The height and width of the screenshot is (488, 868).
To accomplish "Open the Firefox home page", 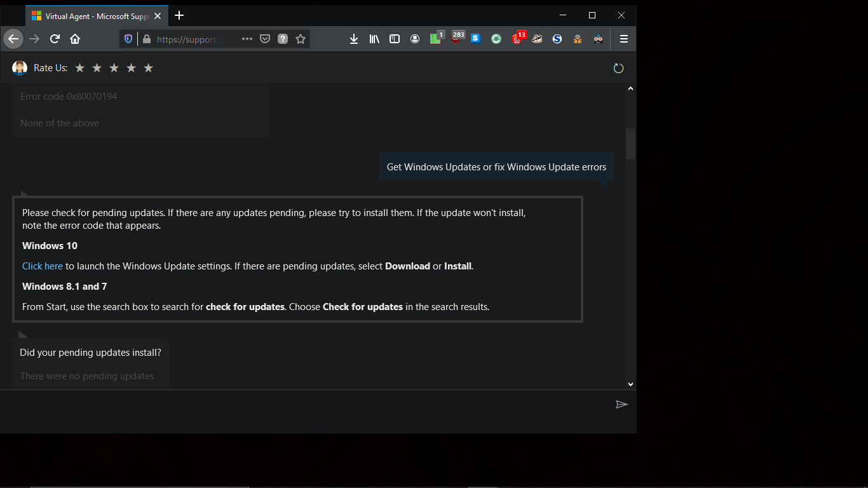I will tap(75, 39).
